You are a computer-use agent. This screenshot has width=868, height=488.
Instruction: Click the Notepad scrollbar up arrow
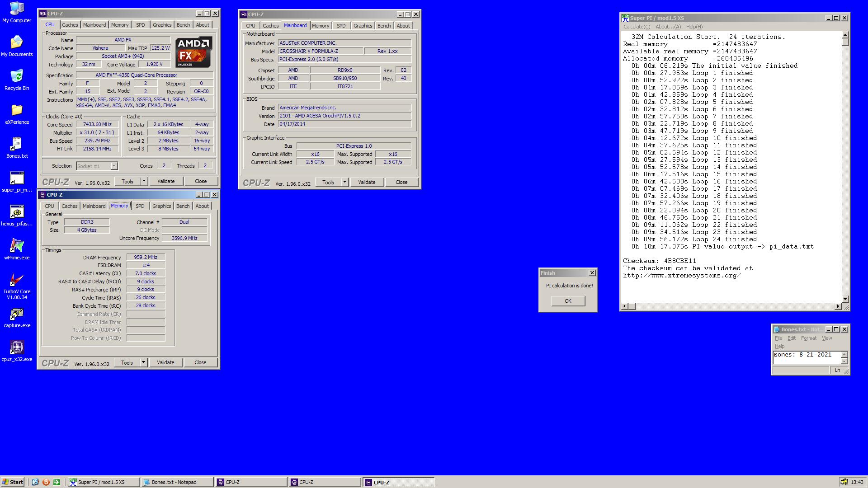click(844, 354)
